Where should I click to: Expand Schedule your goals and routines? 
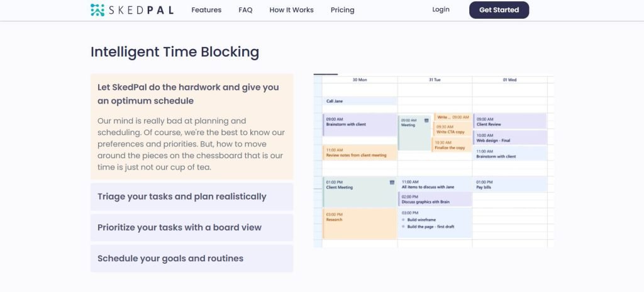click(x=192, y=258)
